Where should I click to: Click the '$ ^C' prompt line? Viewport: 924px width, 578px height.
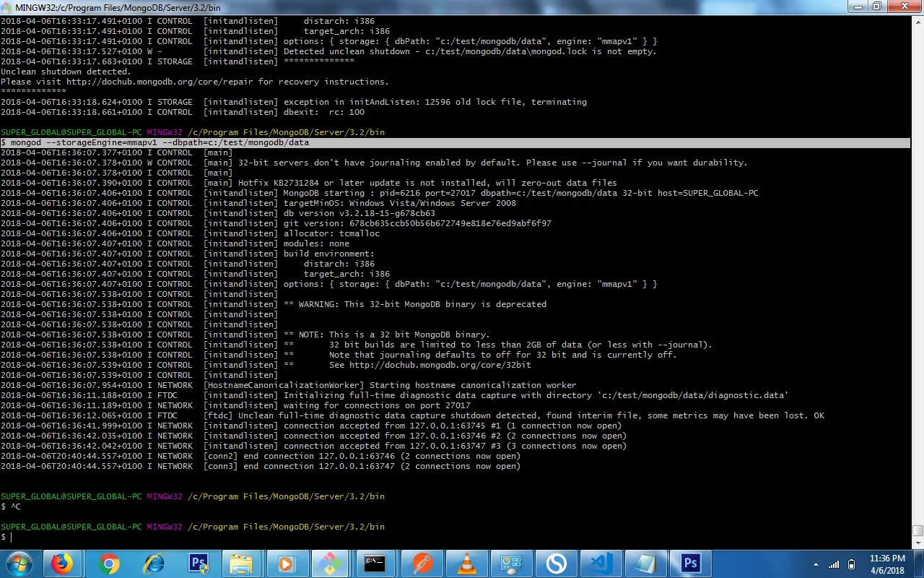coord(11,506)
